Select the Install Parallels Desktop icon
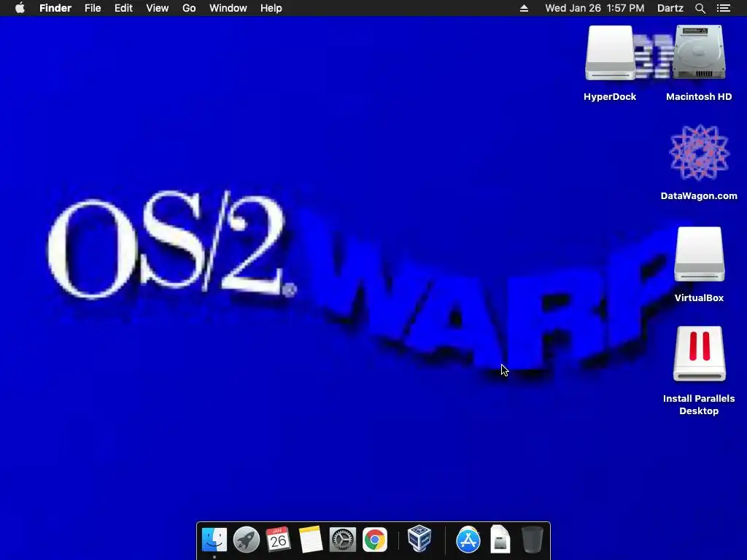Image resolution: width=747 pixels, height=560 pixels. click(699, 354)
